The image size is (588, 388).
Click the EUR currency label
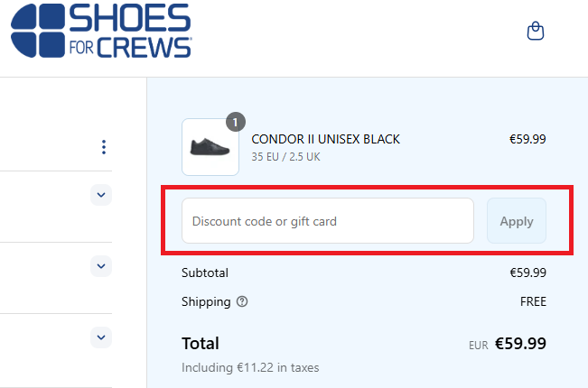(479, 345)
